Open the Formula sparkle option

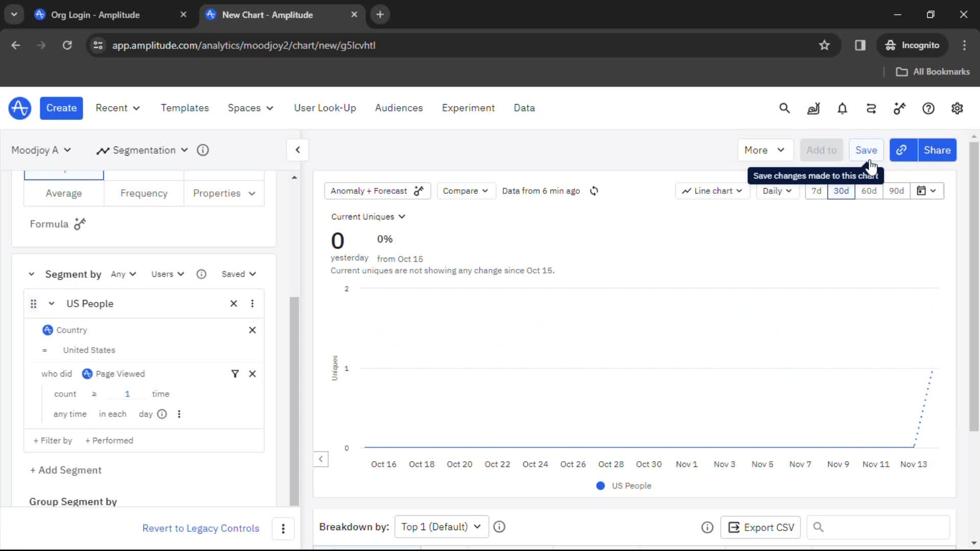pyautogui.click(x=80, y=224)
